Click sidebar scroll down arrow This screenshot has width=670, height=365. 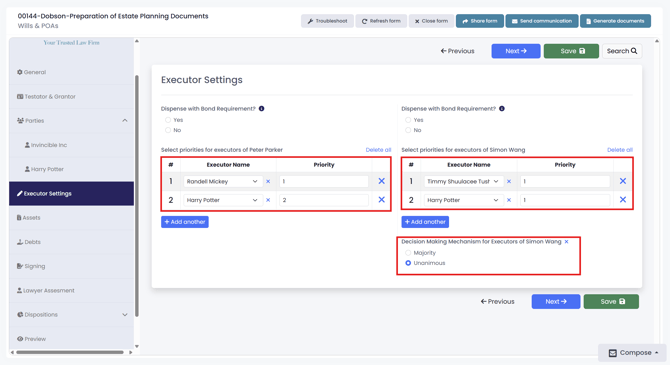137,347
